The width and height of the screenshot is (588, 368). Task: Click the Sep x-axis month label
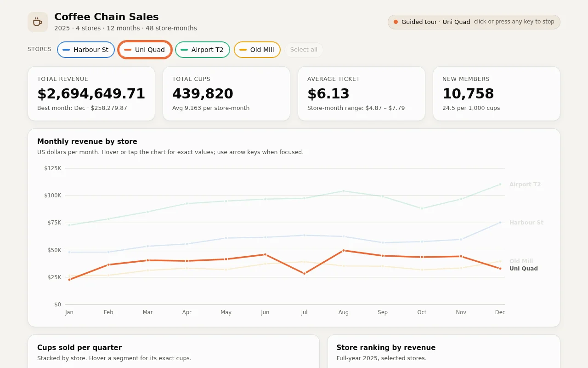tap(383, 312)
